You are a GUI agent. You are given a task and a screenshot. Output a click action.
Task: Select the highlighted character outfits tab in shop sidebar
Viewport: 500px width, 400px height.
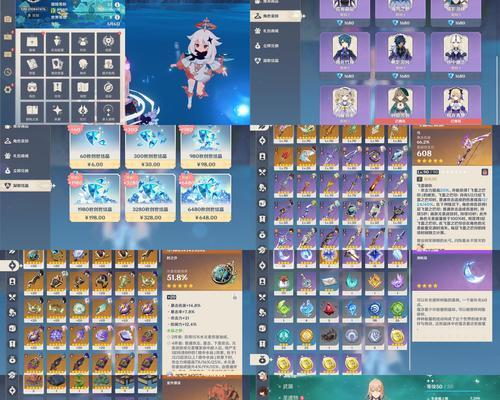point(276,16)
